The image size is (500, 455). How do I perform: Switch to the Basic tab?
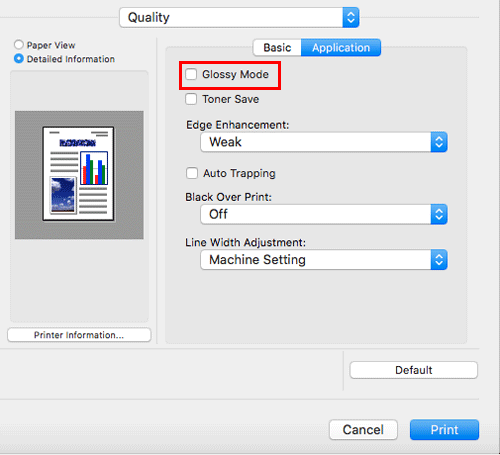[277, 47]
